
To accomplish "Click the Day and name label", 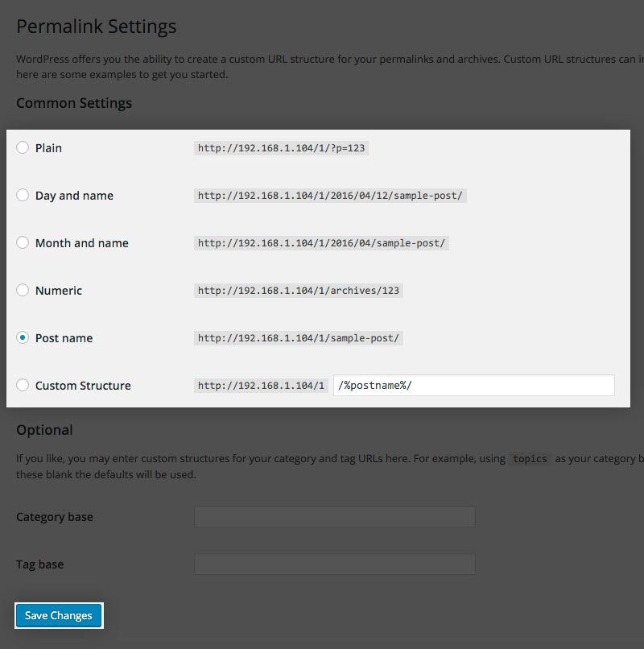I will [74, 196].
